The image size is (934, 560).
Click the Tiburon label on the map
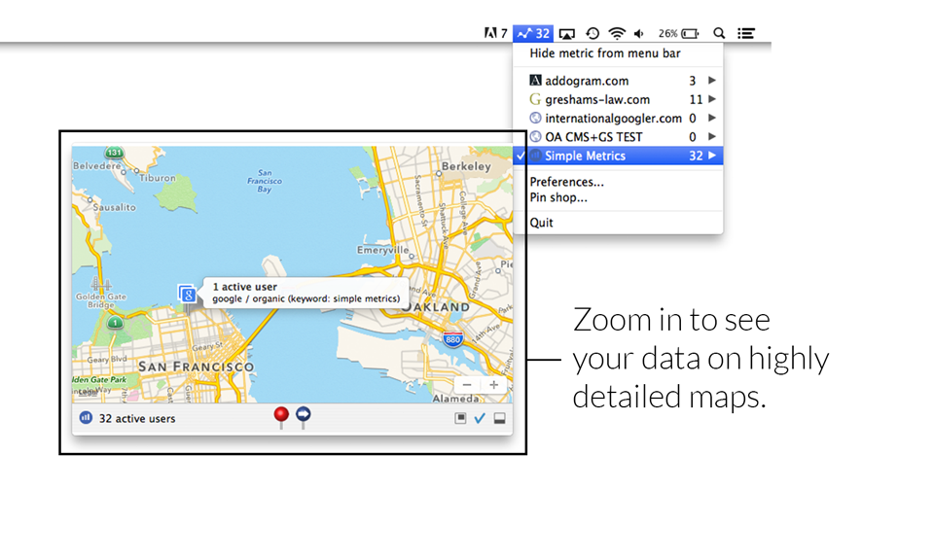tap(158, 177)
